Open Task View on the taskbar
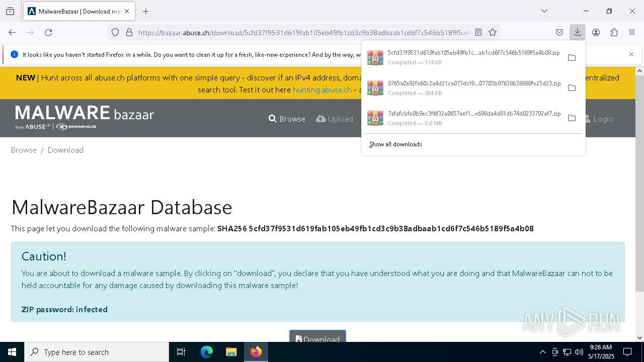Viewport: 644px width, 362px height. pos(181,352)
